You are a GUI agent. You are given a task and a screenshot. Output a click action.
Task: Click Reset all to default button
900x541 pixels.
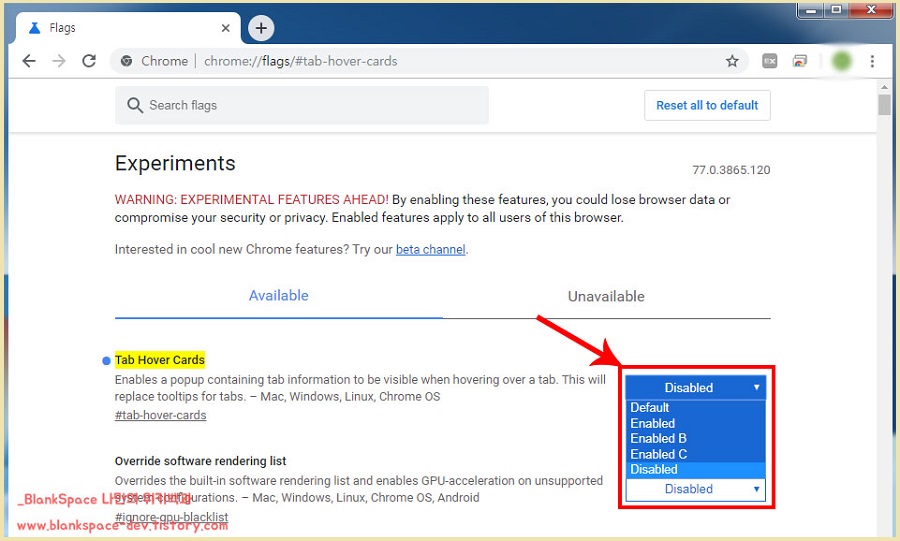tap(707, 106)
